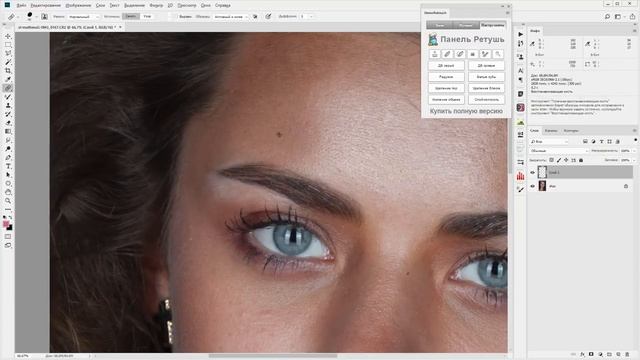
Task: Open the layer filter type dropdown
Action: pyautogui.click(x=549, y=141)
